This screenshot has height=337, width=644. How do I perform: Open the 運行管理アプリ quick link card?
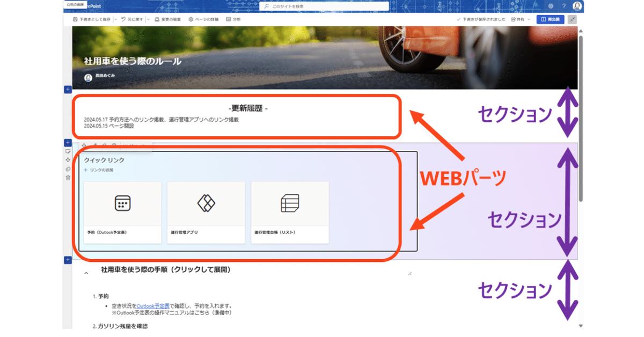point(206,213)
